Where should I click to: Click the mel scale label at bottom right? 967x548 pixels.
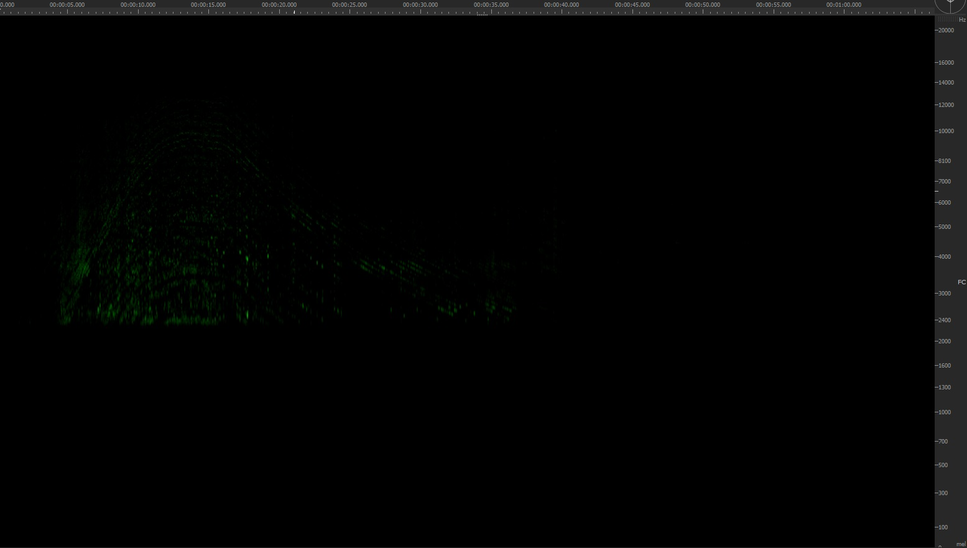960,544
